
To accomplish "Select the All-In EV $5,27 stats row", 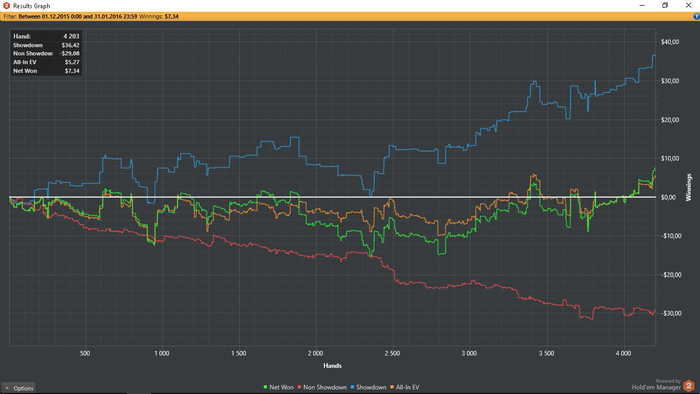I will (46, 62).
